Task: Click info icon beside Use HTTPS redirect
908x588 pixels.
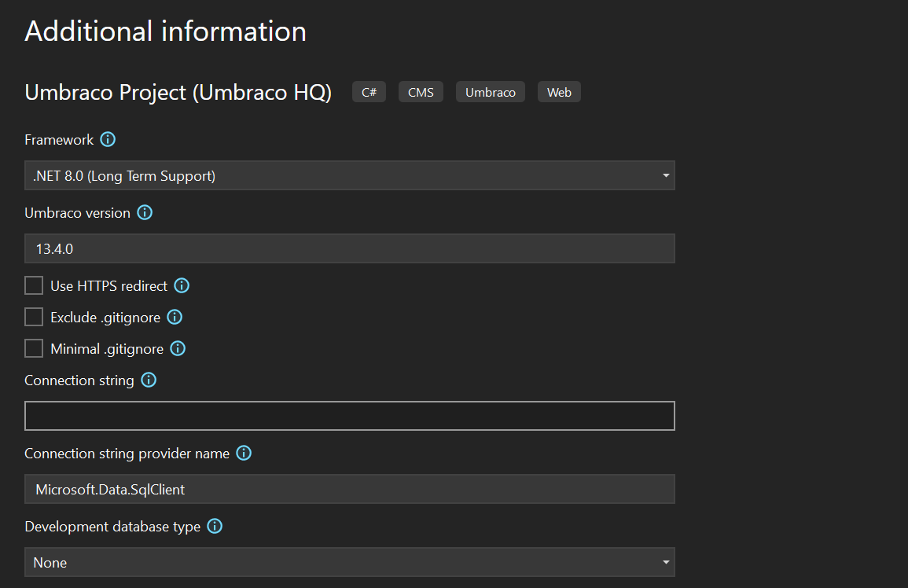Action: (182, 285)
